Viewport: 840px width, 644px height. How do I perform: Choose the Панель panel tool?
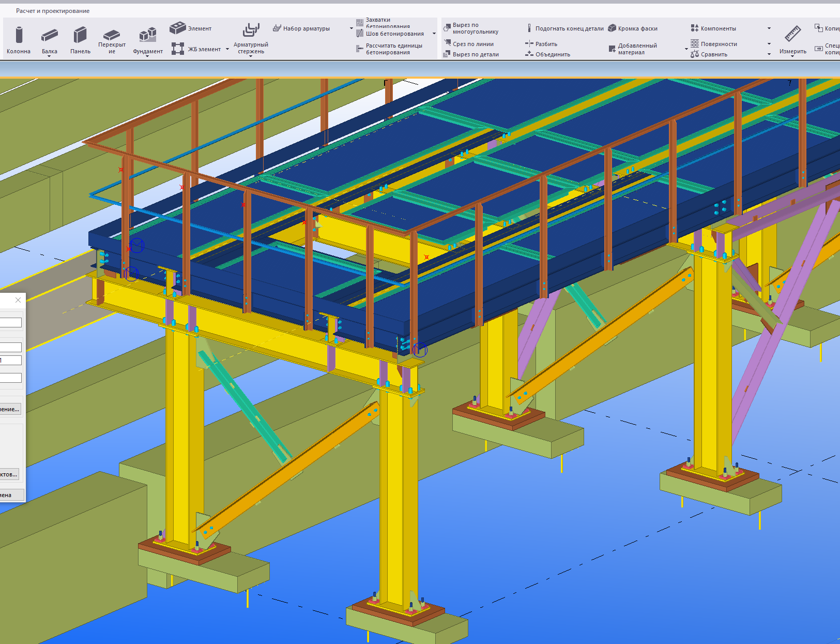pos(80,39)
